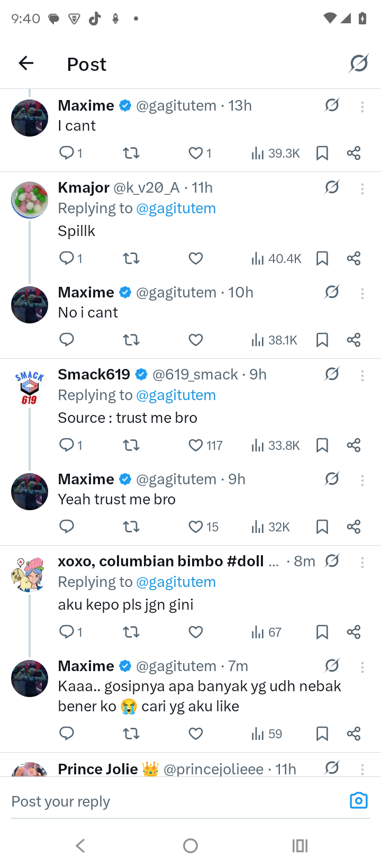Bookmark Kmajor's 'Spillk' reply

322,258
